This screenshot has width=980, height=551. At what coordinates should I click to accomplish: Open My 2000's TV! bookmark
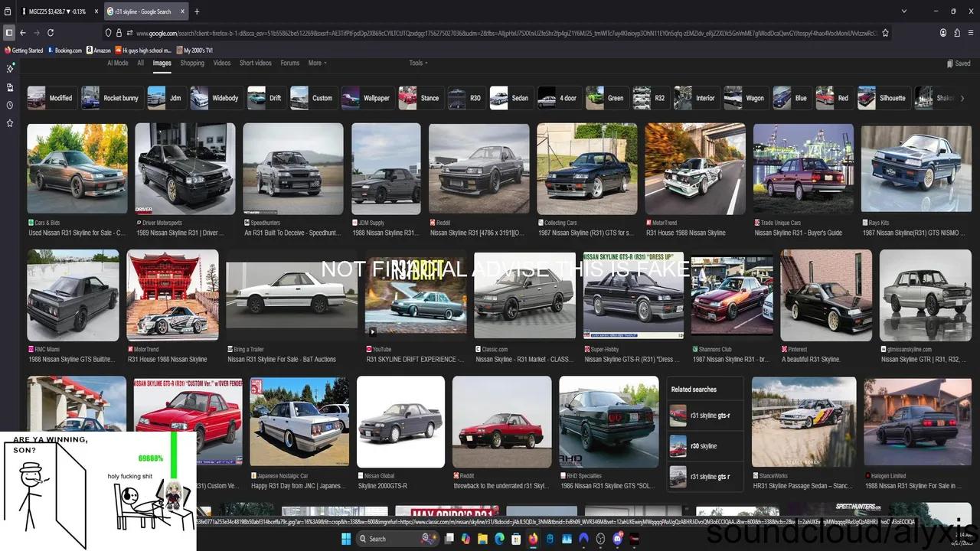tap(194, 51)
